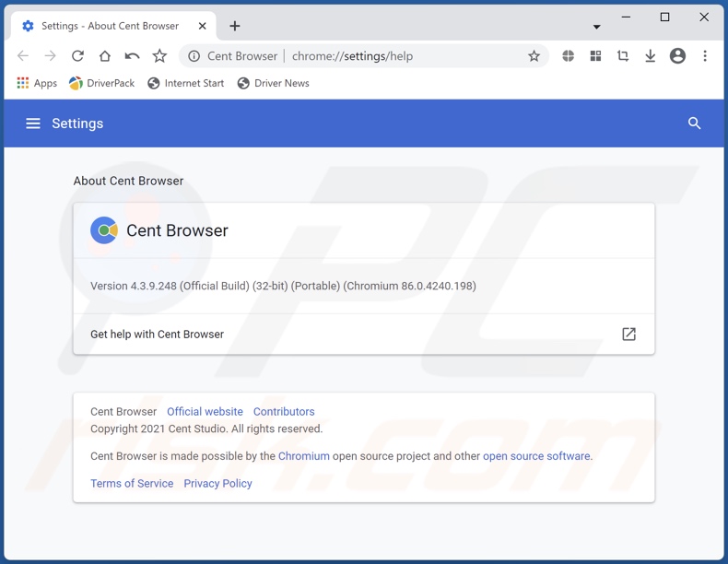
Task: Open the Privacy Policy link
Action: [217, 484]
